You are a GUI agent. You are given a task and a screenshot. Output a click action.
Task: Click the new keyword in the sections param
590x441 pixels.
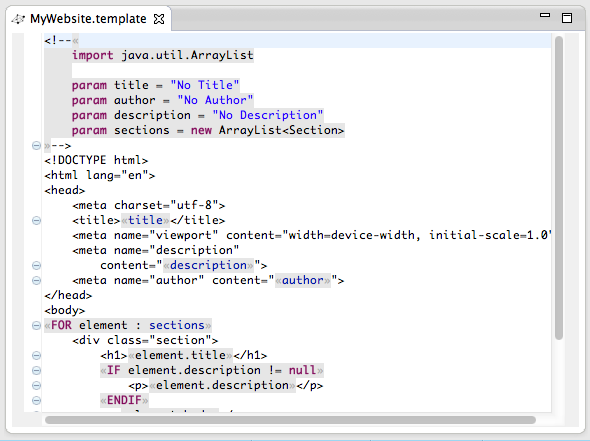[201, 130]
